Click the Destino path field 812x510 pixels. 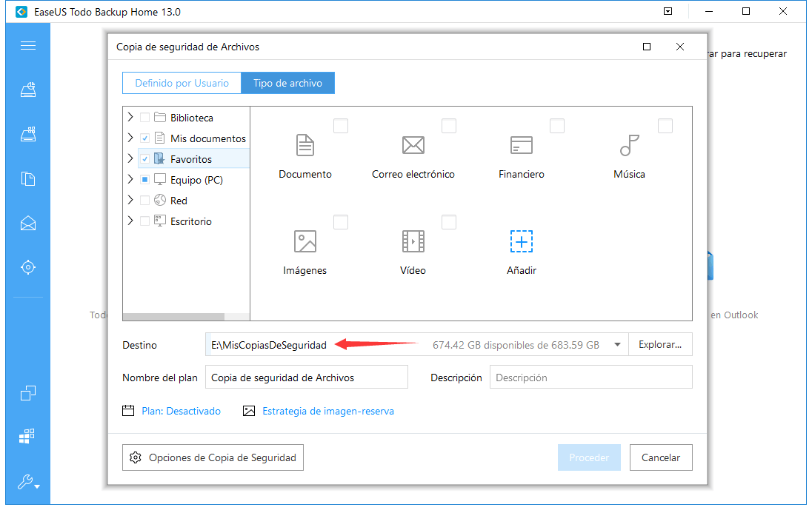(x=417, y=344)
